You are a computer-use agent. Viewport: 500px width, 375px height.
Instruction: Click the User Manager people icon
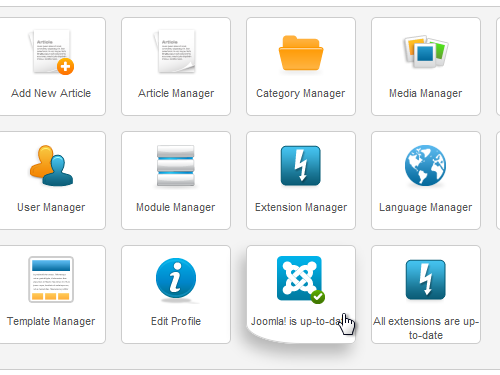point(51,166)
